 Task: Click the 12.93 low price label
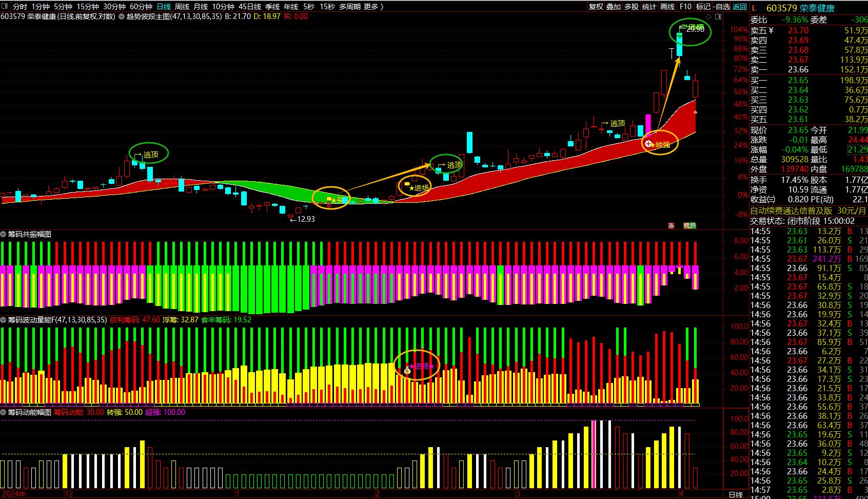(x=306, y=219)
